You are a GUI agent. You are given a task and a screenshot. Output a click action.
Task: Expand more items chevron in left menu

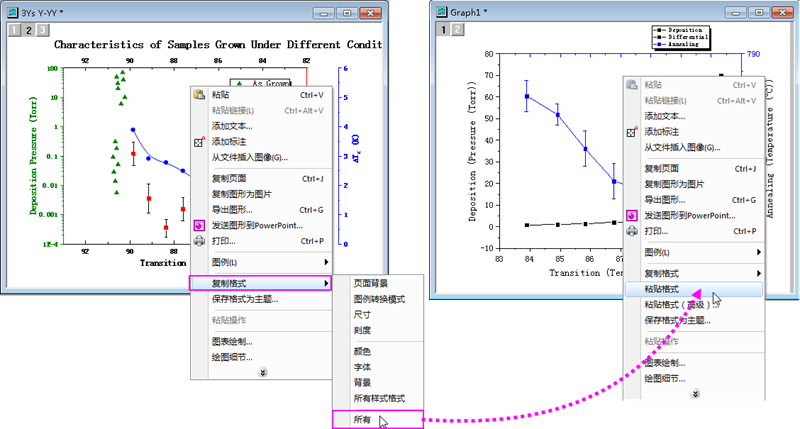point(262,372)
